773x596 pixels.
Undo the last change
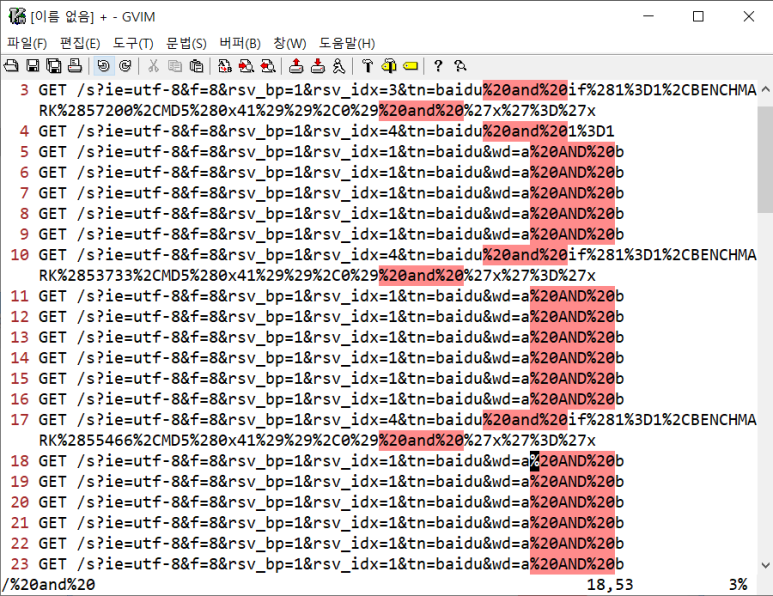[x=104, y=66]
